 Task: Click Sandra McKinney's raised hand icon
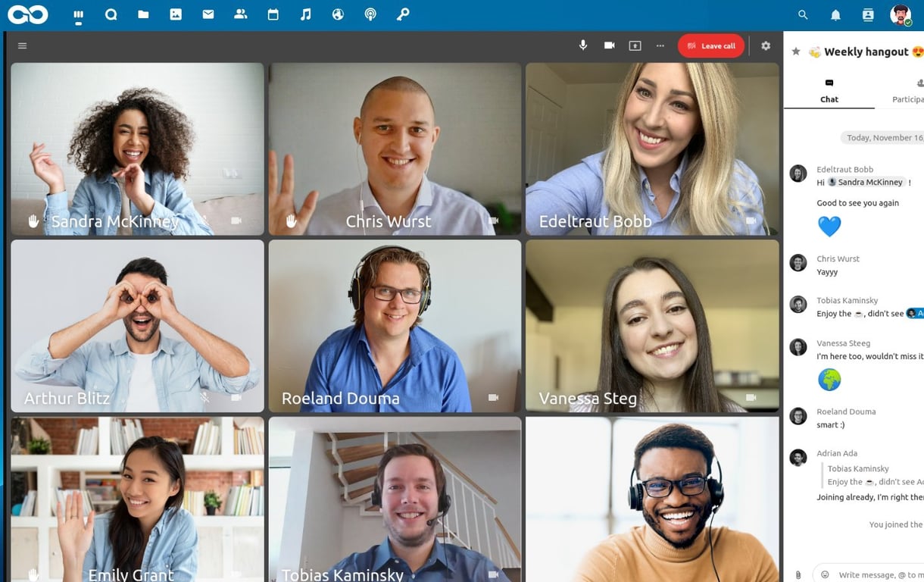click(x=33, y=221)
